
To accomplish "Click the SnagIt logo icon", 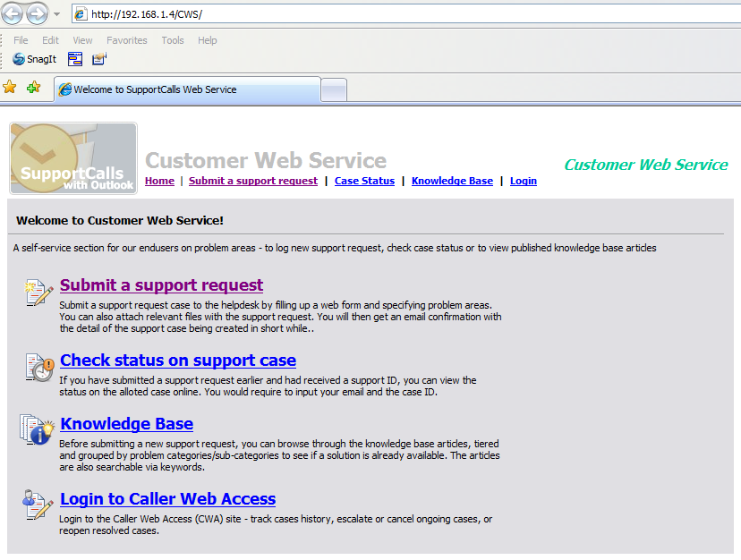I will pyautogui.click(x=19, y=59).
